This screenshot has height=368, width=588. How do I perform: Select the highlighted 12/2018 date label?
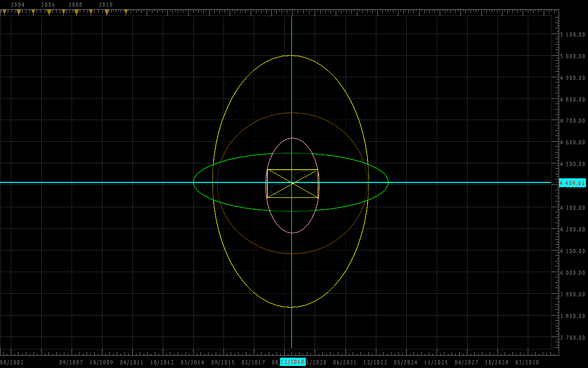(292, 362)
